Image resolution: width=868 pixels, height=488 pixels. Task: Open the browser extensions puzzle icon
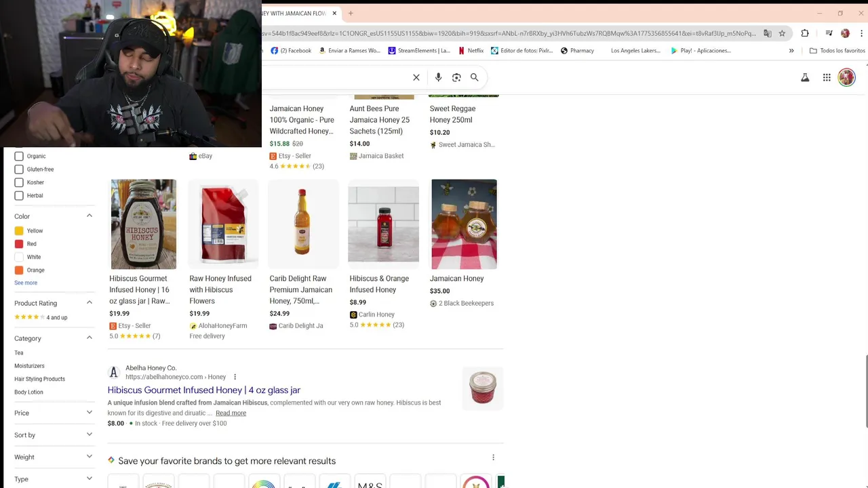click(x=805, y=33)
